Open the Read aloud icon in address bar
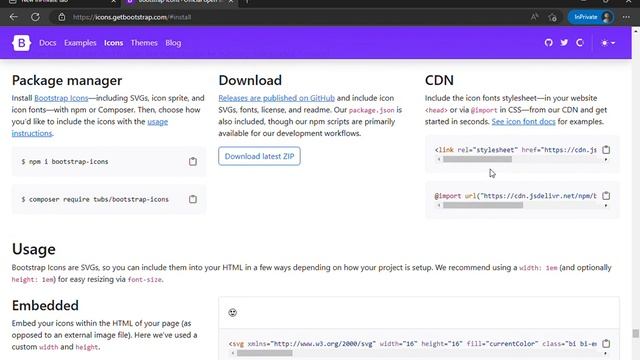 point(534,17)
